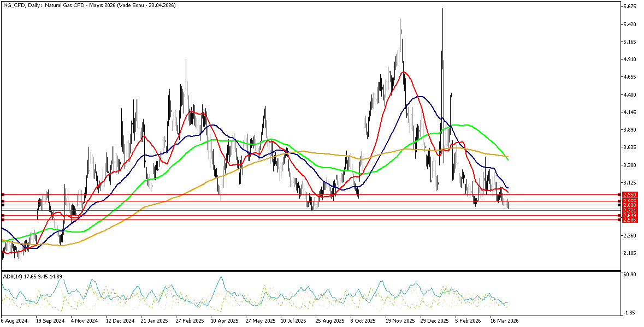Select the 2.950 line's right handle
The height and width of the screenshot is (327, 644).
(620, 194)
